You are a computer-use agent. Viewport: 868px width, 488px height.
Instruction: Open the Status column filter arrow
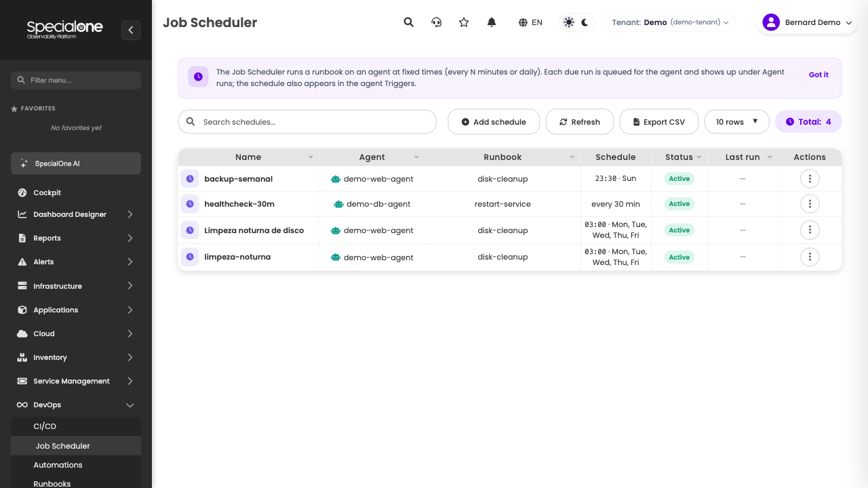coord(698,157)
